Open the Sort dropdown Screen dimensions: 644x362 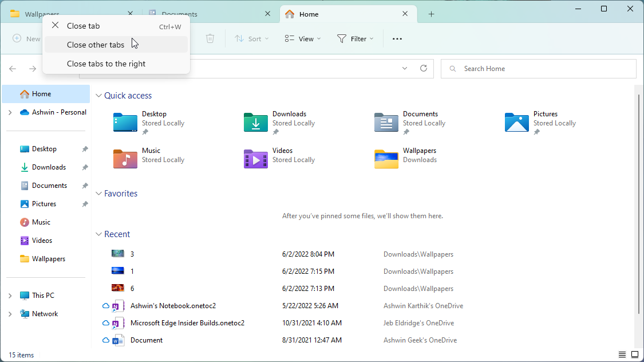pyautogui.click(x=251, y=38)
